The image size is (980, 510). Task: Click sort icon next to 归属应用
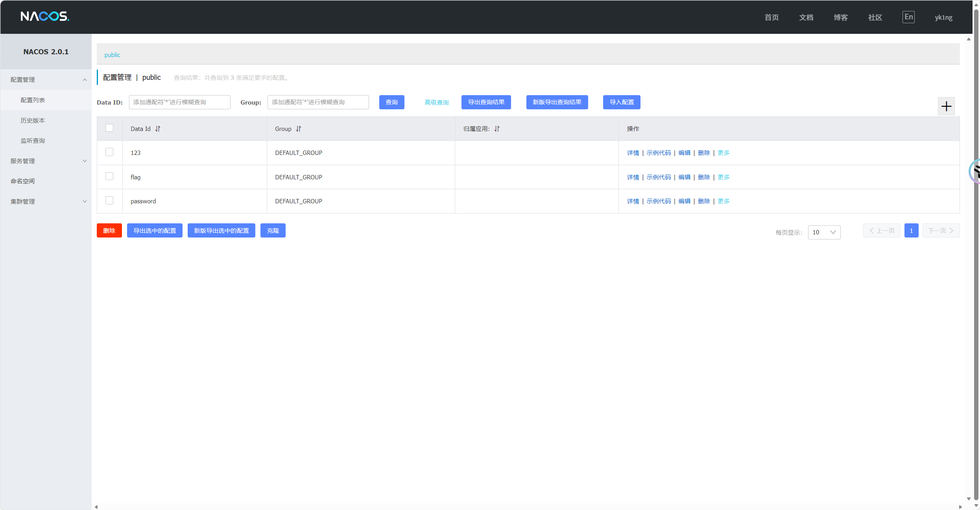click(x=497, y=129)
